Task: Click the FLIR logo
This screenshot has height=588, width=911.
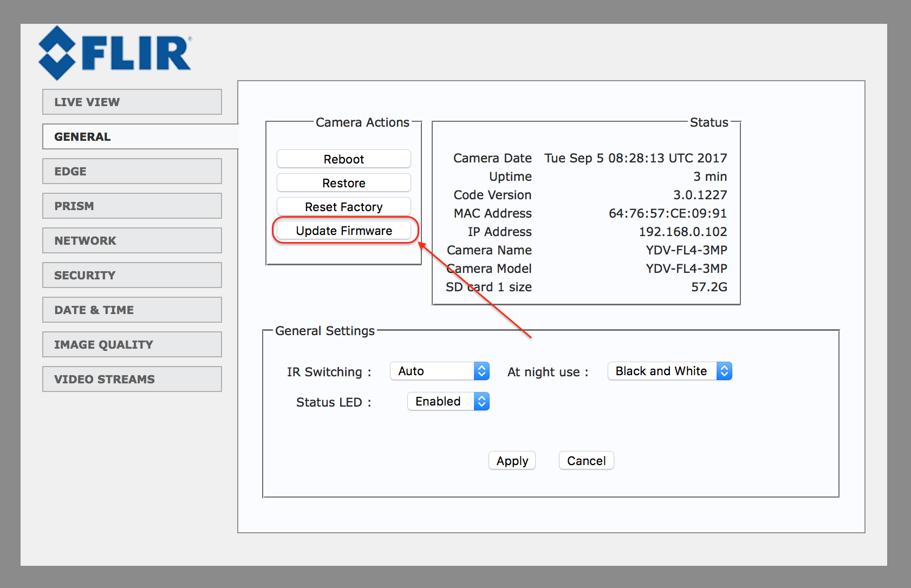Action: pos(115,53)
